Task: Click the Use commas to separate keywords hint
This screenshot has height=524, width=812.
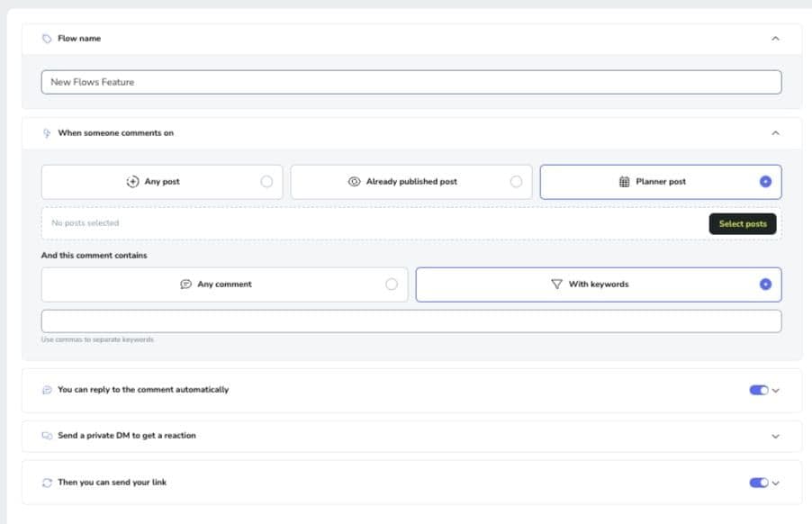Action: coord(97,339)
